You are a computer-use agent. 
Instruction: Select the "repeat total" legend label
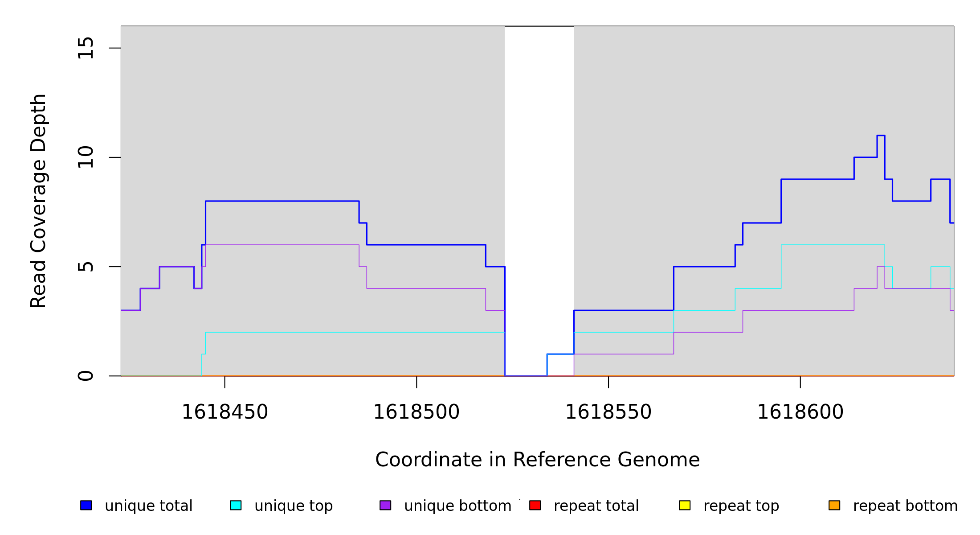click(596, 506)
